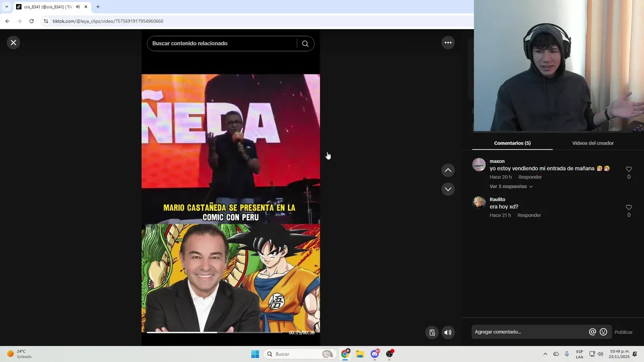Open maxon's profile avatar
The width and height of the screenshot is (644, 362).
[x=479, y=164]
